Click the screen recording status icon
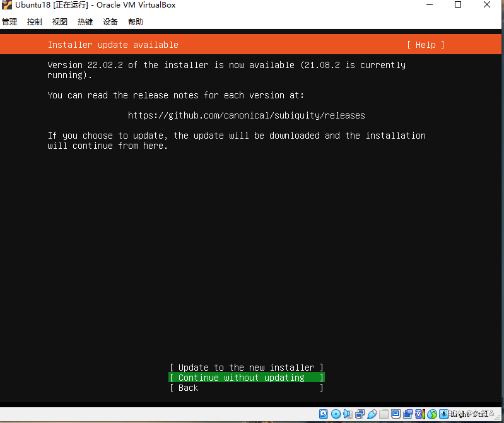The image size is (504, 423). coord(407,414)
